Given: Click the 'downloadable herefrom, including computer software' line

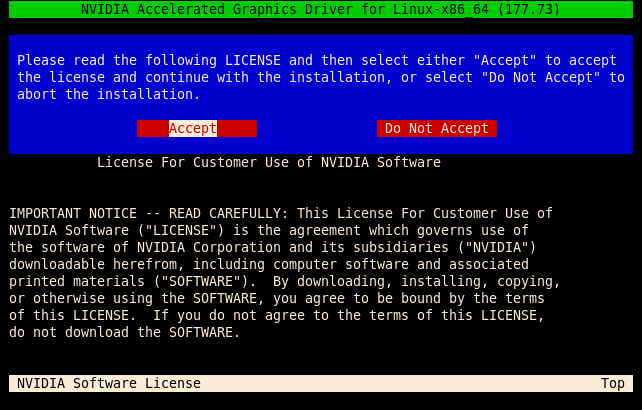Looking at the screenshot, I should coord(269,264).
